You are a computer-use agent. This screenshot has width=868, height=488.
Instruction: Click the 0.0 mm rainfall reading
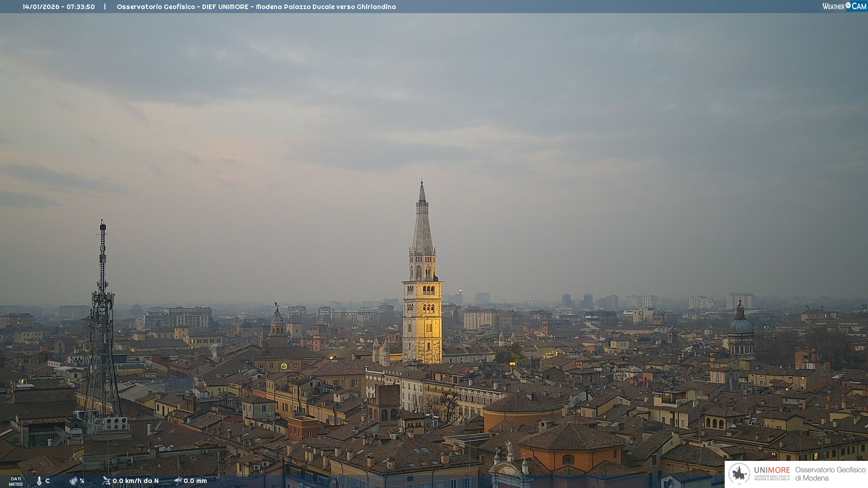coord(195,481)
